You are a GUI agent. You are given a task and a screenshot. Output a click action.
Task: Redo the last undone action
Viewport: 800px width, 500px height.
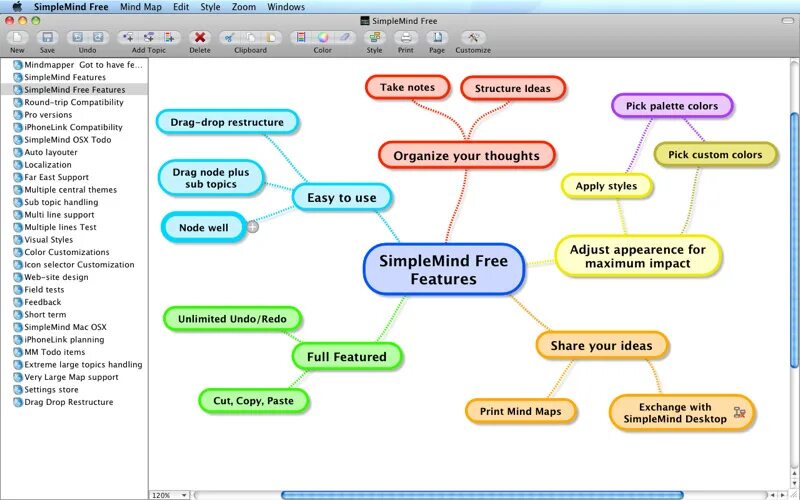click(x=98, y=37)
